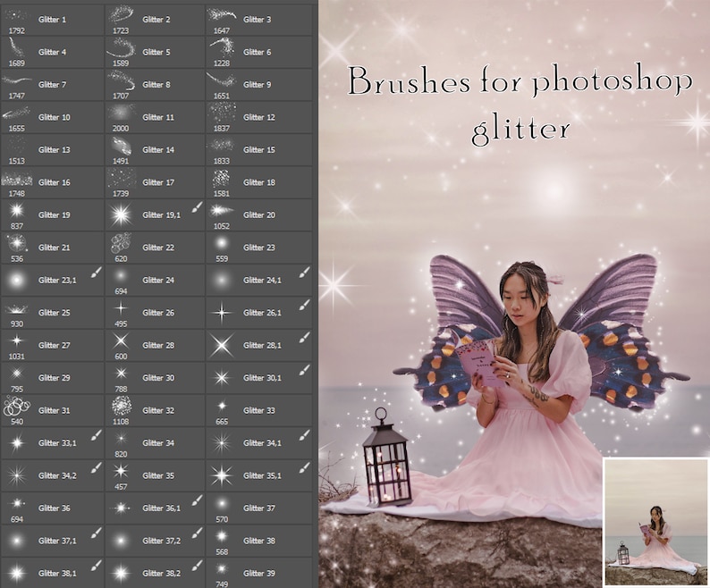710x588 pixels.
Task: Choose the Glitter 11 brush
Action: 156,117
